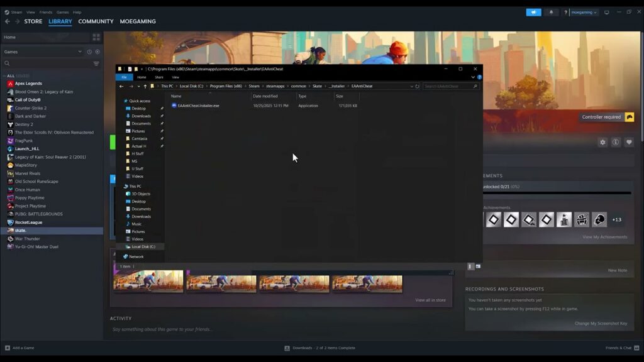
Task: Click the yellow controller required icon
Action: [x=629, y=117]
